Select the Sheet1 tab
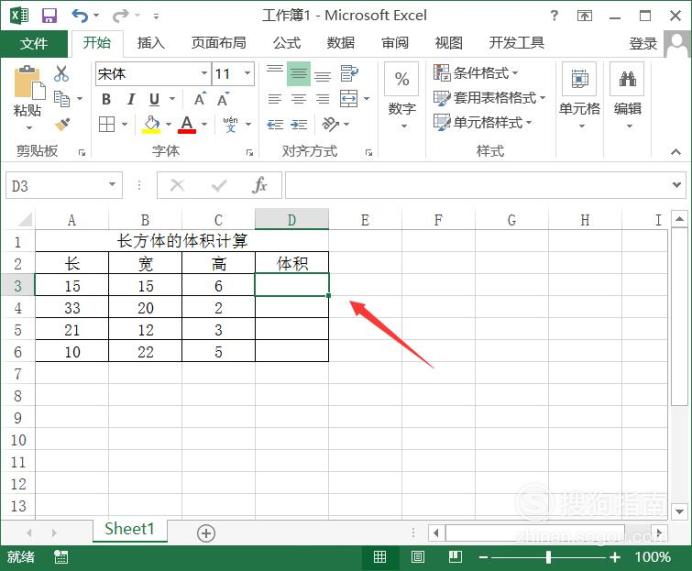This screenshot has height=571, width=692. coord(130,529)
